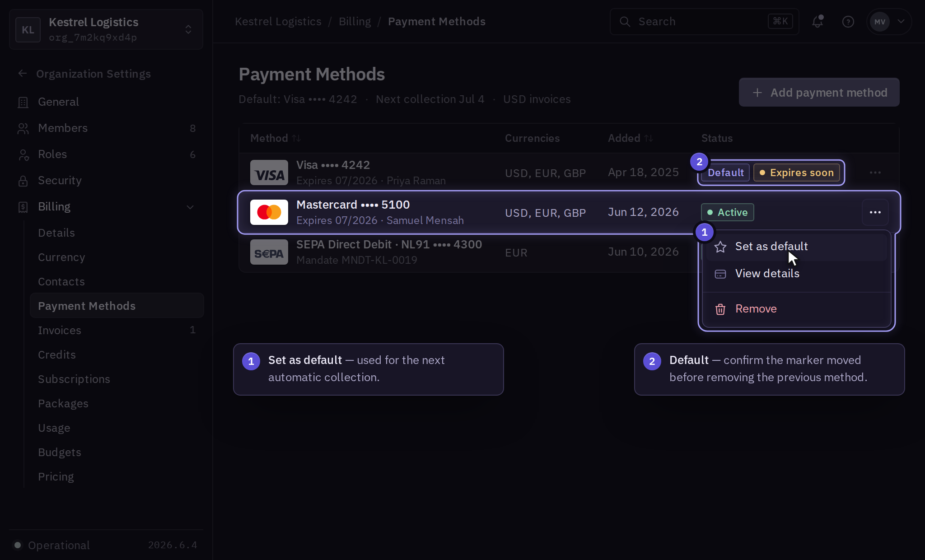This screenshot has height=560, width=925.
Task: Click the Security lock icon in sidebar
Action: 23,181
